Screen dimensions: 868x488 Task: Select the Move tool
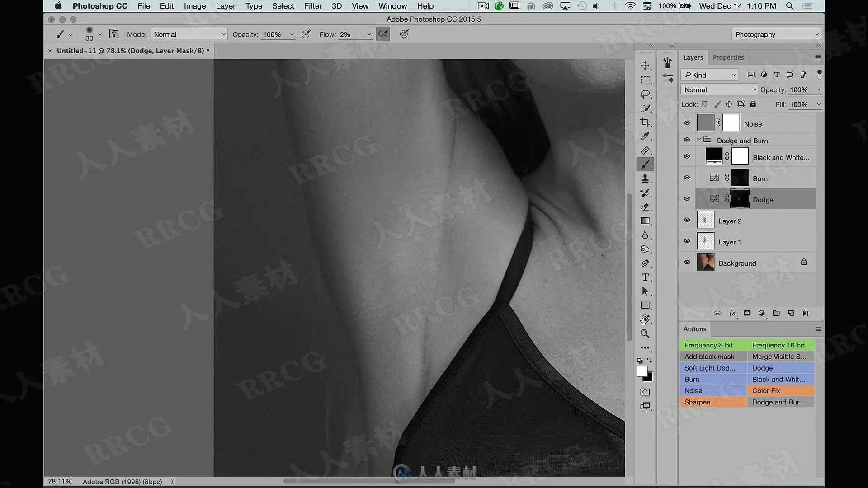(645, 66)
